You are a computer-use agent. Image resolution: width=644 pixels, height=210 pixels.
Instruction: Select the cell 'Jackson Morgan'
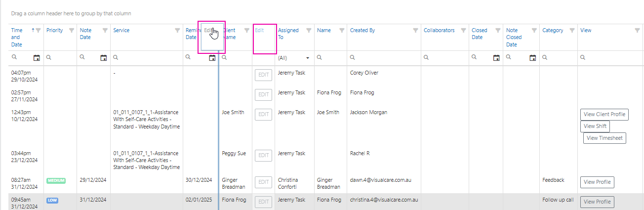(x=368, y=112)
